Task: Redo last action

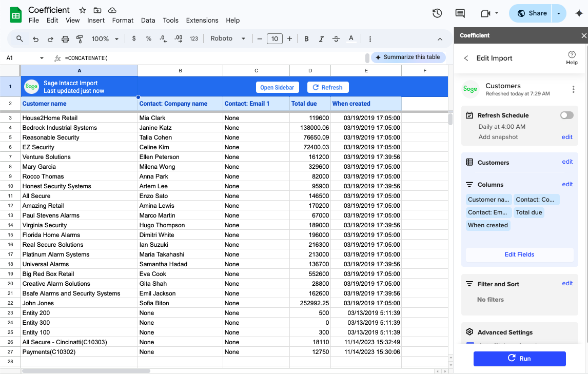Action: [50, 38]
